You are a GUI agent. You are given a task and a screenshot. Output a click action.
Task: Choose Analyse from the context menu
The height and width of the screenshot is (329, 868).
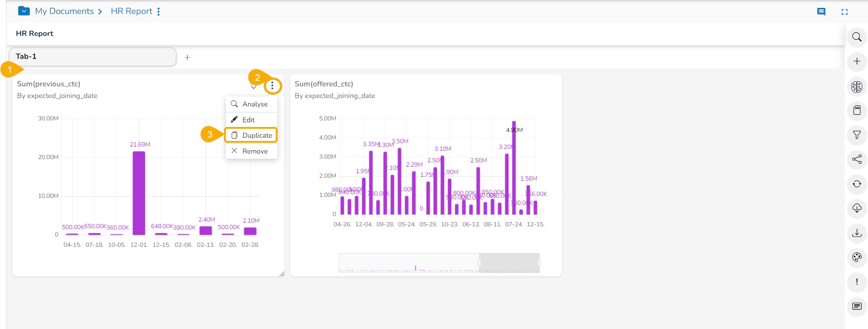[252, 104]
